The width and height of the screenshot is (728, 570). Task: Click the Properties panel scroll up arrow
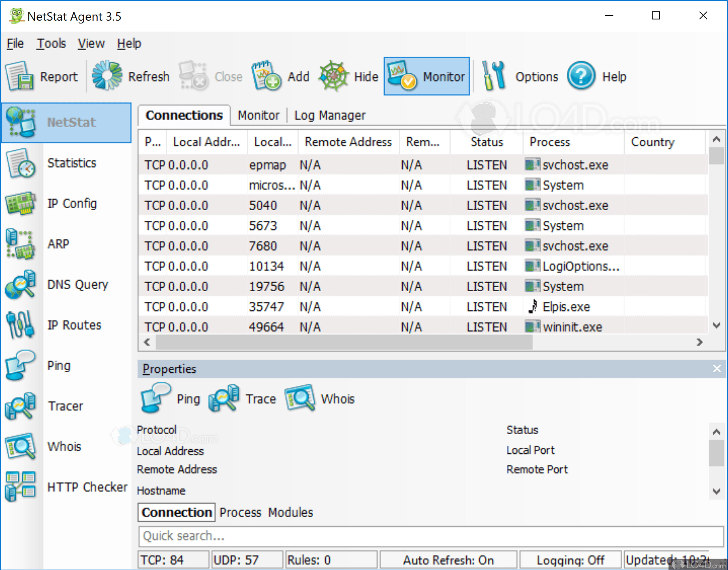(716, 431)
